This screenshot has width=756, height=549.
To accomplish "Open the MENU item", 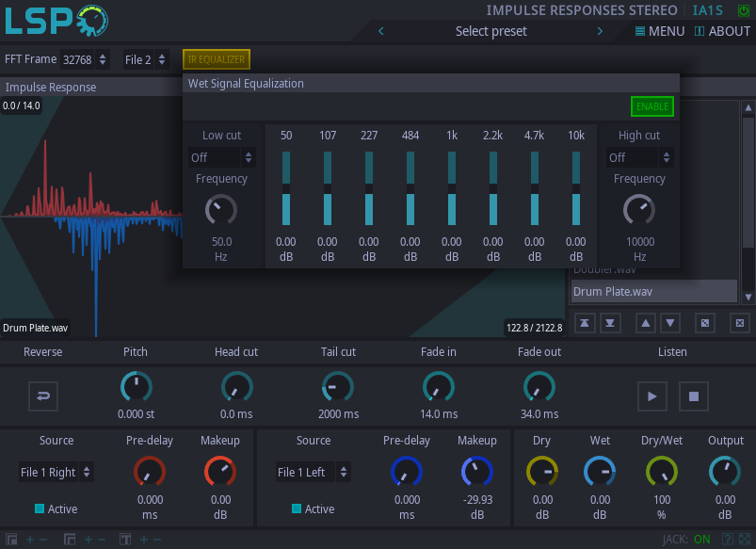I will click(660, 31).
